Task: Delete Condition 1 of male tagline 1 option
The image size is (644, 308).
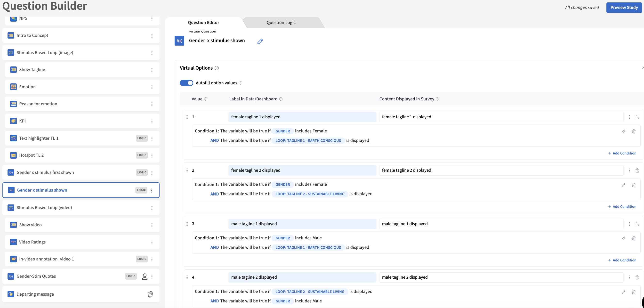Action: pyautogui.click(x=634, y=238)
